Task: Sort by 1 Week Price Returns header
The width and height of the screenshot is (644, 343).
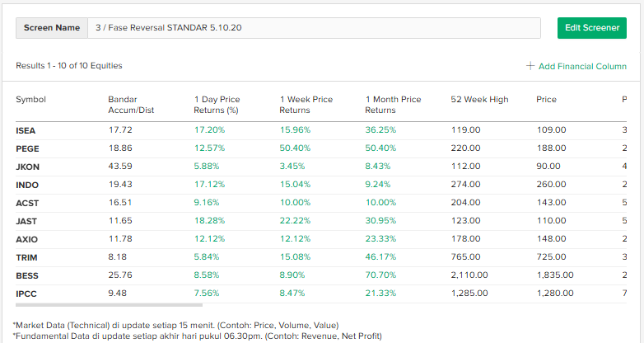Action: [306, 105]
